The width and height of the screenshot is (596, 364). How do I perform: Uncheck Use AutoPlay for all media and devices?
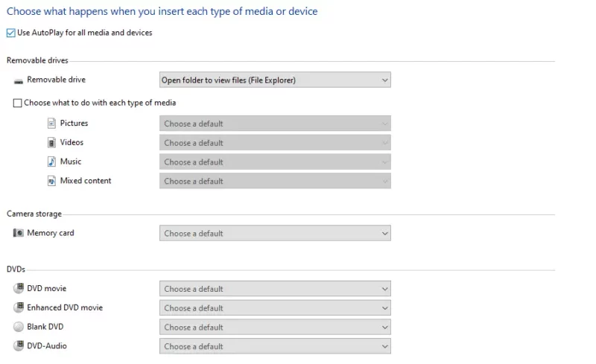point(11,33)
